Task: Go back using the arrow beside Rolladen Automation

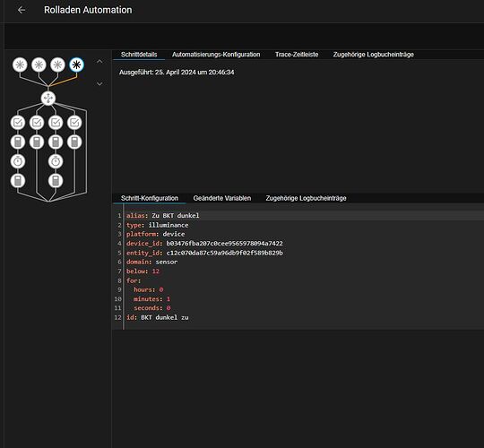Action: (22, 10)
